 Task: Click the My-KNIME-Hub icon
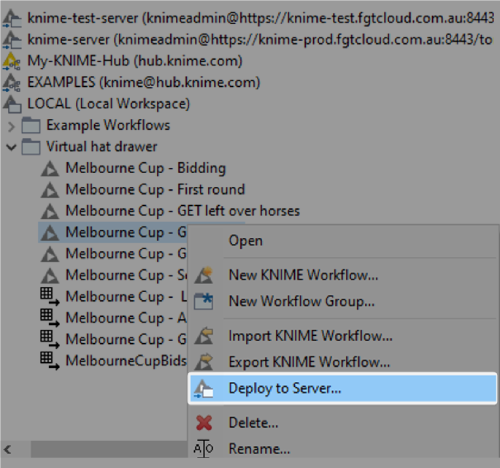[x=12, y=61]
